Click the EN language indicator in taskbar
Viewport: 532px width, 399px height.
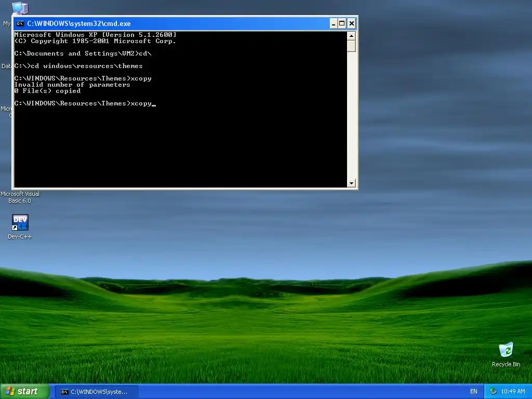coord(474,392)
